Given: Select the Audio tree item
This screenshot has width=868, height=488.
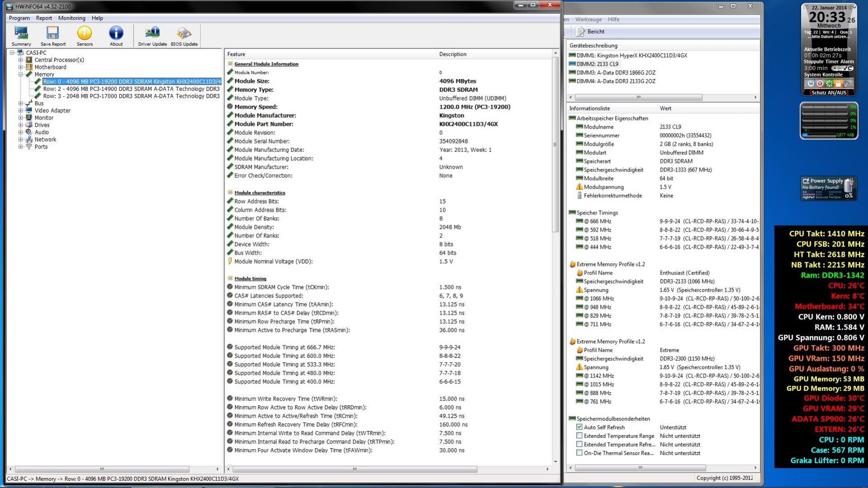Looking at the screenshot, I should (x=42, y=132).
